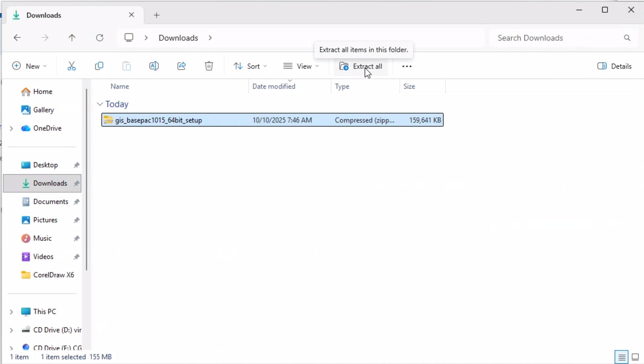
Task: Open the See more ellipsis menu
Action: [407, 66]
